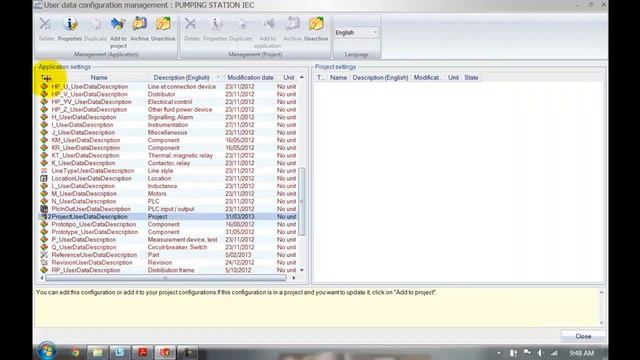Click Delete in Management (Application) group
This screenshot has width=640, height=360.
point(46,29)
